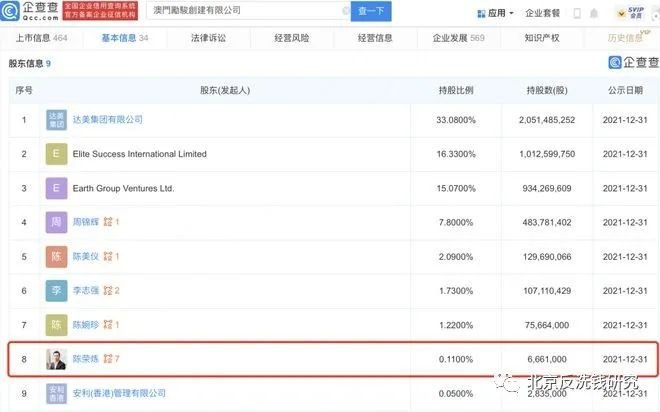660x412 pixels.
Task: Open the 达美集团 logo avatar
Action: [x=56, y=120]
